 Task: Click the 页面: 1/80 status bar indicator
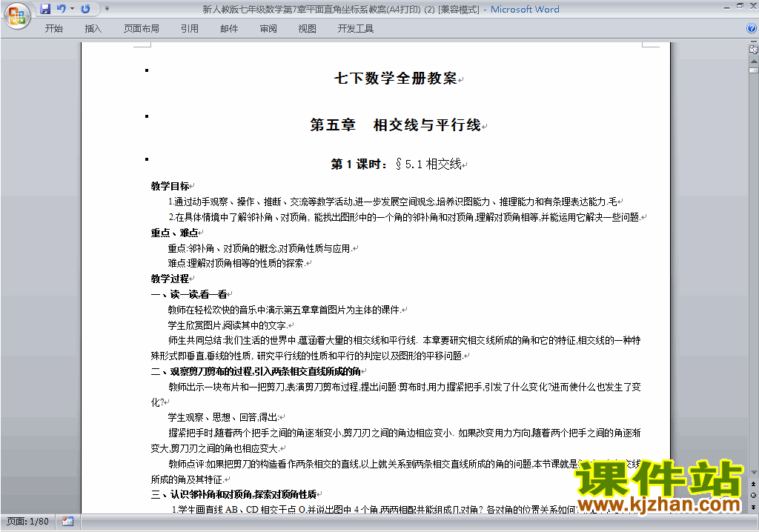pyautogui.click(x=27, y=522)
